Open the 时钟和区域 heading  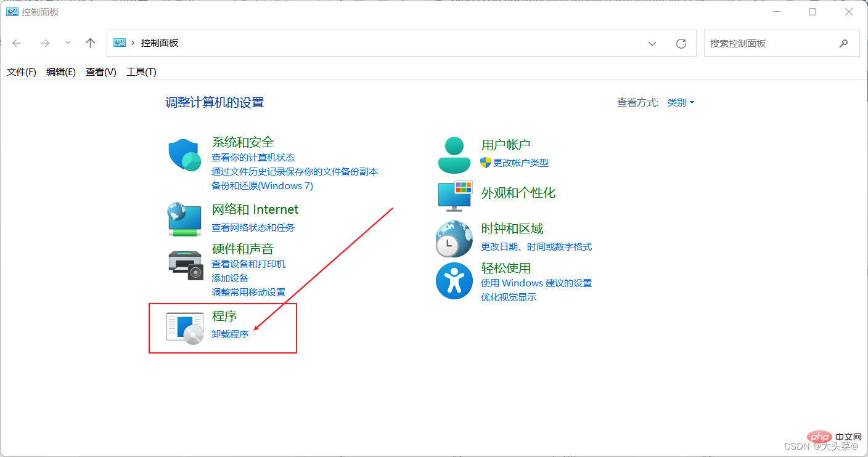coord(512,229)
